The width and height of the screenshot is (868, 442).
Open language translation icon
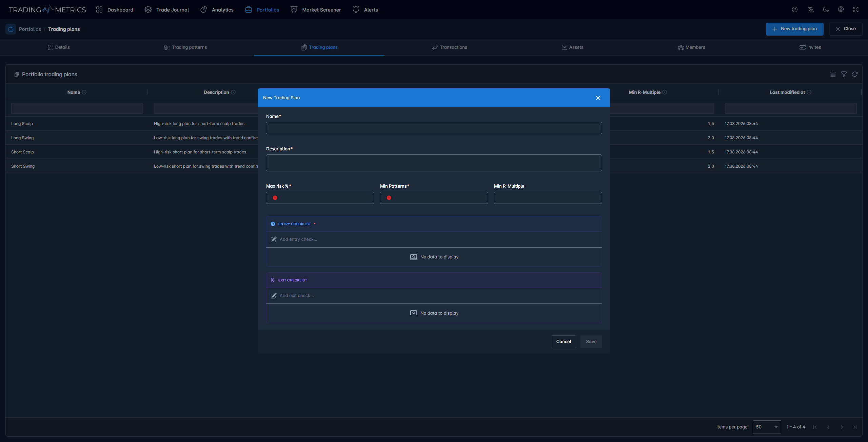811,9
